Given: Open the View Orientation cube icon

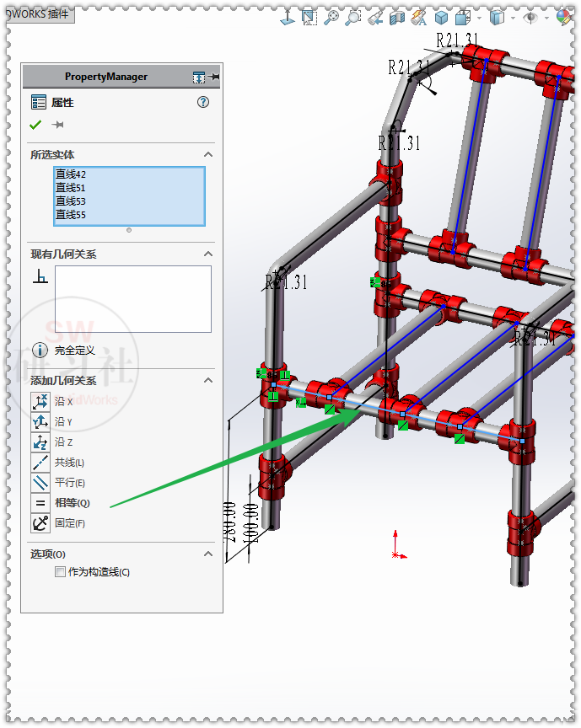Looking at the screenshot, I should pos(441,18).
